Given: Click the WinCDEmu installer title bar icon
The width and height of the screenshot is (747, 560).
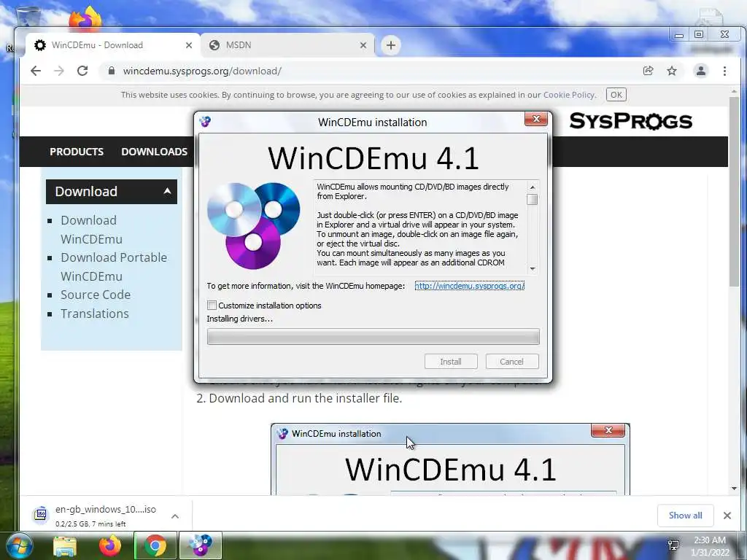Looking at the screenshot, I should point(205,122).
